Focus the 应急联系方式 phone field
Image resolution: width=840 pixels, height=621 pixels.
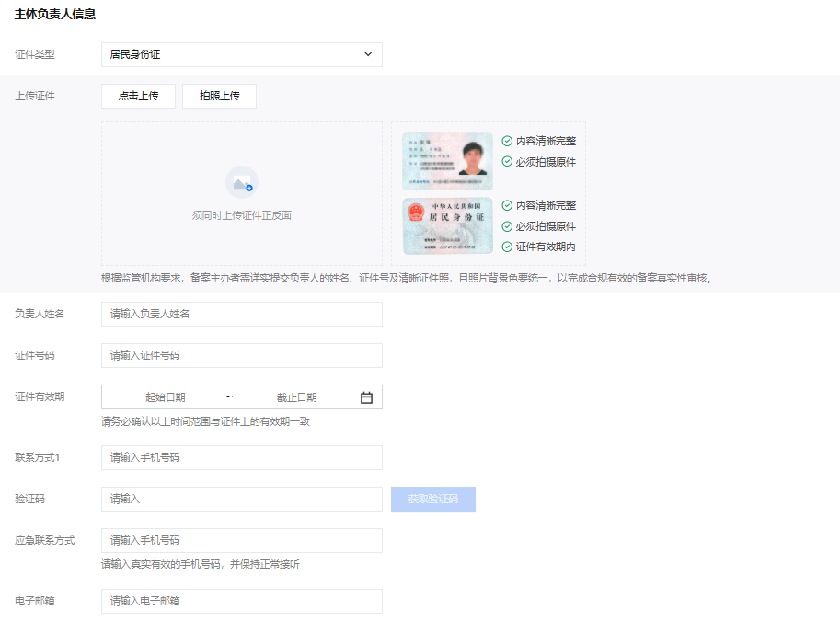[x=241, y=540]
